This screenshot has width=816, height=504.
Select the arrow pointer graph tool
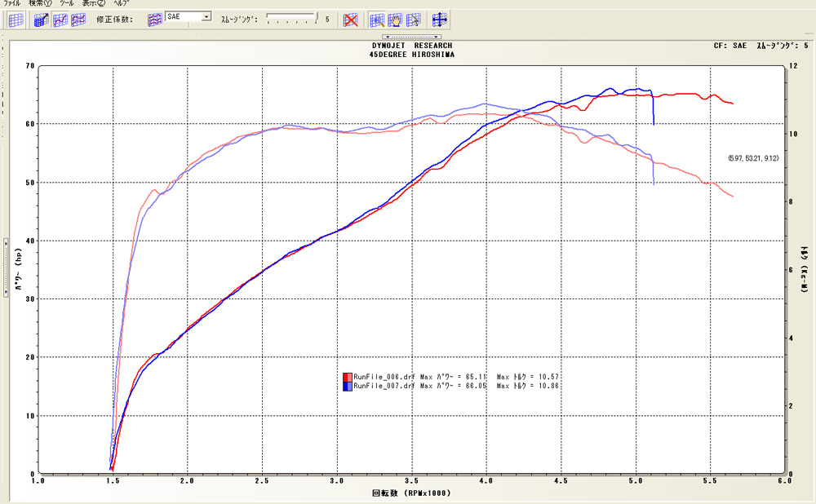[x=413, y=20]
